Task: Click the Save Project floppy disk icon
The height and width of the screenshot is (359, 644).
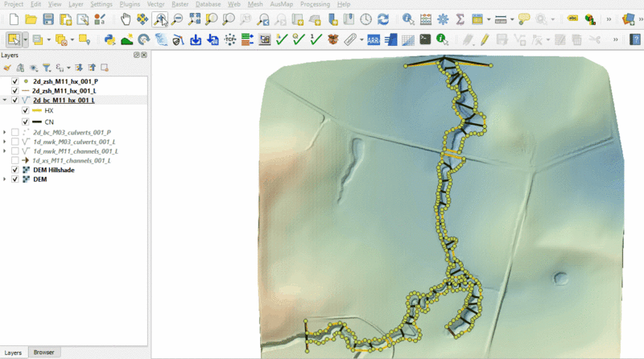Action: tap(48, 18)
